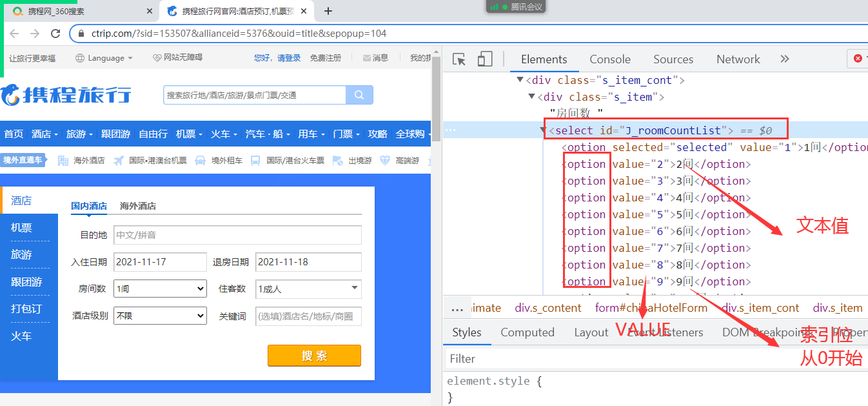
Task: Switch to the Console tab
Action: (610, 59)
